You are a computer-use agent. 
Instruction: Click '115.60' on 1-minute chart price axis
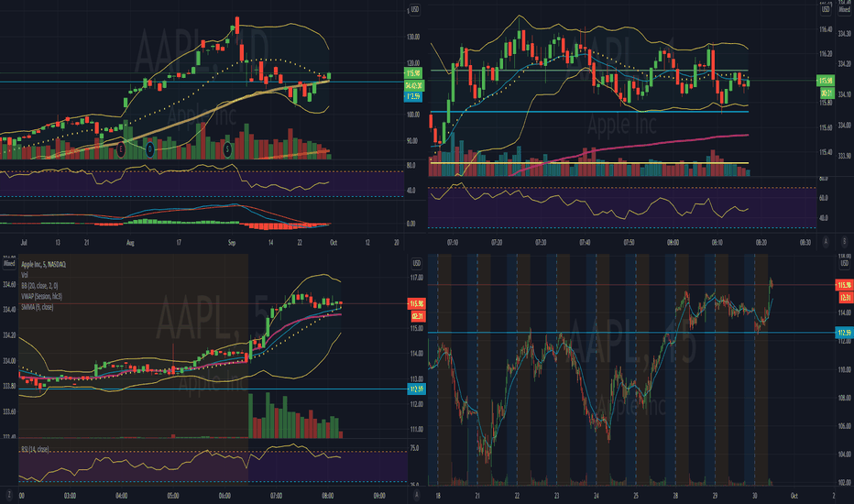(x=826, y=127)
